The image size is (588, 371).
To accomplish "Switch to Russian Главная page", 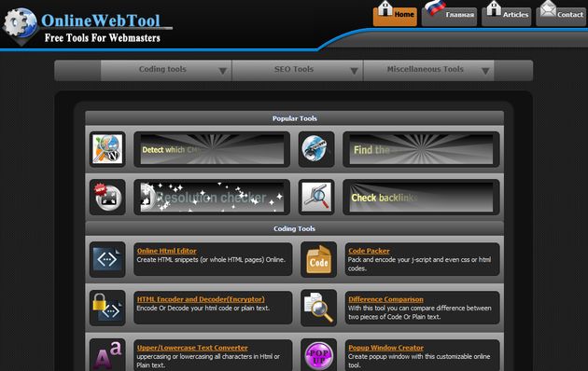I will tap(449, 17).
